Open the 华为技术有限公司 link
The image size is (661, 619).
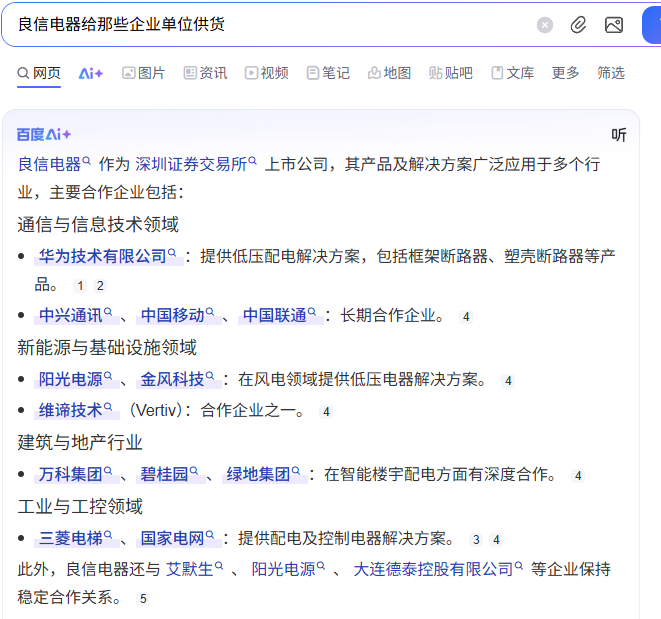[107, 256]
